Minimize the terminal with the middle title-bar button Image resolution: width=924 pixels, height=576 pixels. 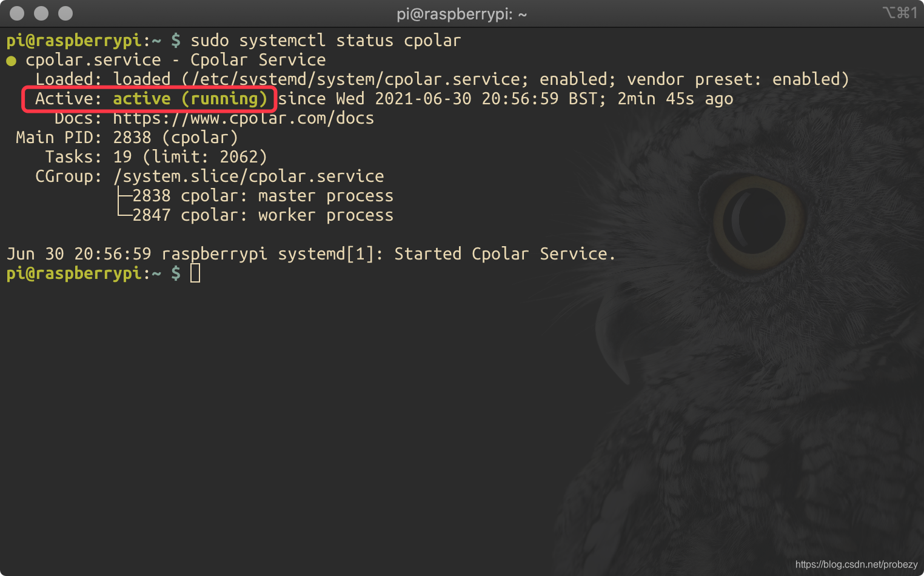point(41,13)
